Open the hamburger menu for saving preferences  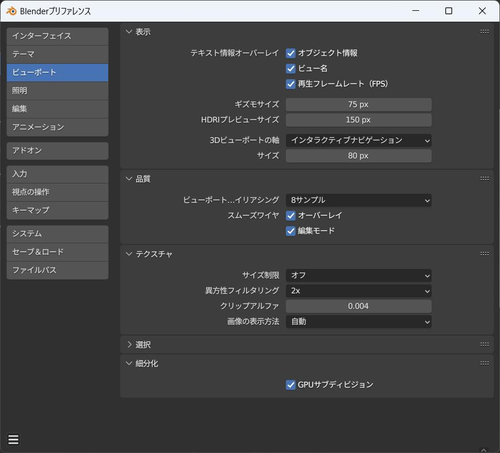13,439
